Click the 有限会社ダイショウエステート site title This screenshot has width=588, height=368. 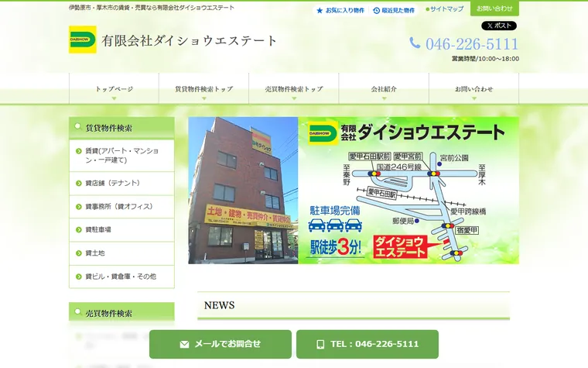pyautogui.click(x=189, y=40)
